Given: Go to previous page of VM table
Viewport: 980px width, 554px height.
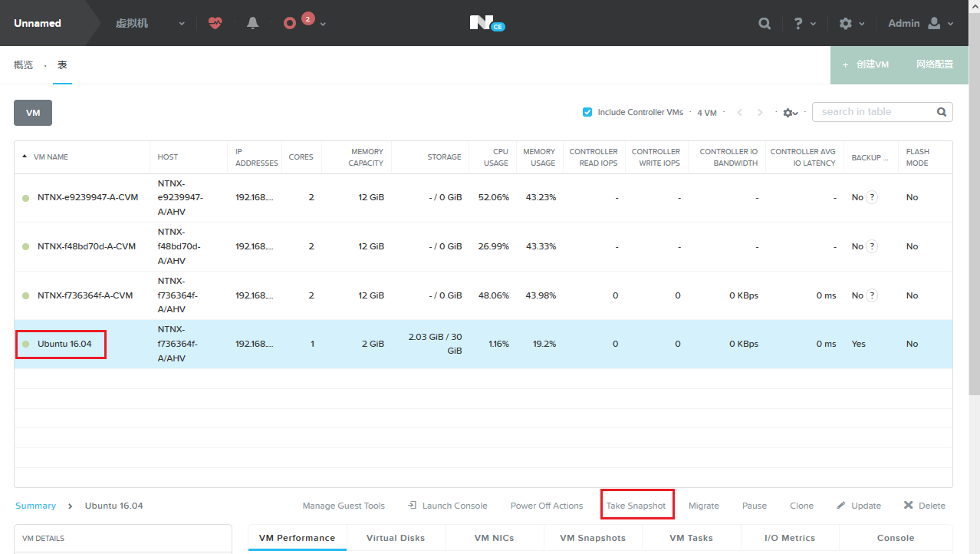Looking at the screenshot, I should click(x=740, y=113).
